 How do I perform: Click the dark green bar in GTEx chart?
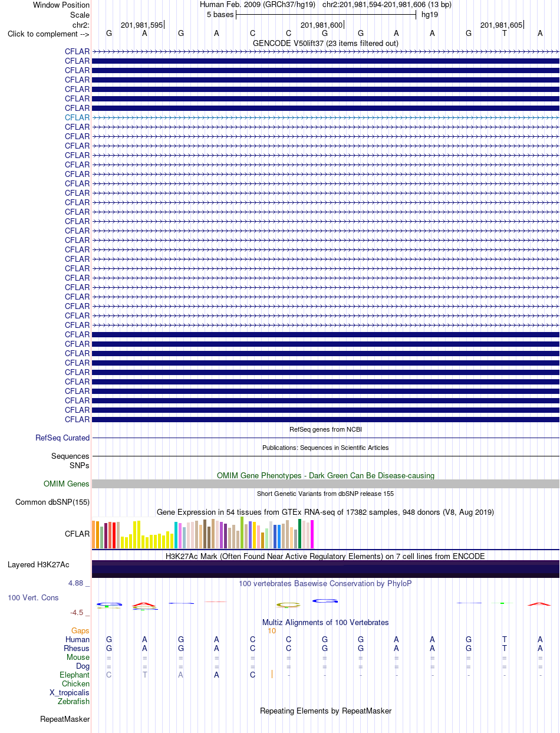(300, 534)
